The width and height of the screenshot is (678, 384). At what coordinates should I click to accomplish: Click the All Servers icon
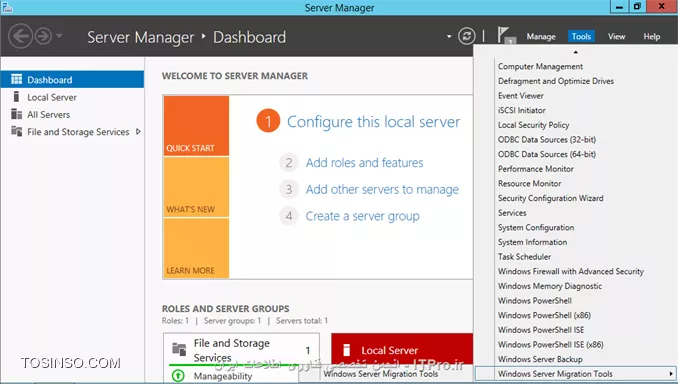[16, 114]
